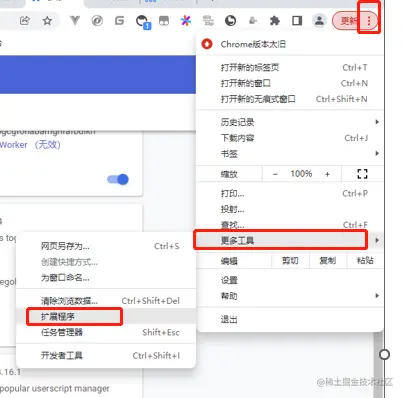404x398 pixels.
Task: Click the Worker（无效）link
Action: pyautogui.click(x=30, y=145)
